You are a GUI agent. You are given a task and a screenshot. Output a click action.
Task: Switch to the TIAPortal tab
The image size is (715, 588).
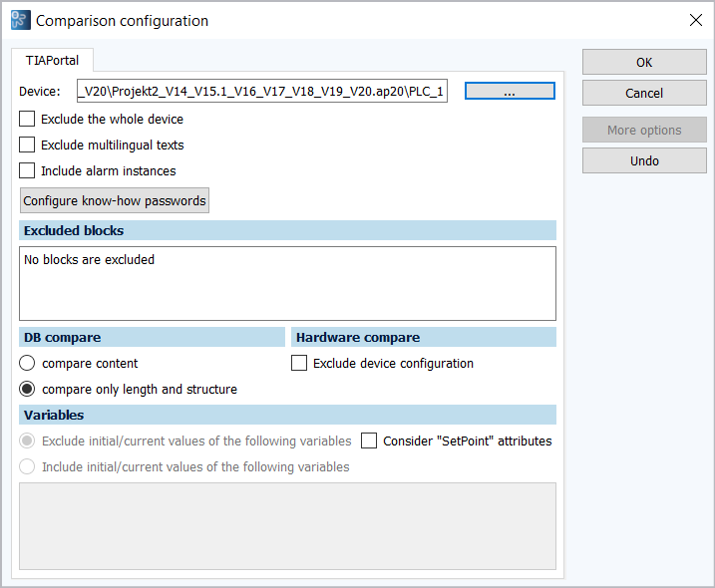52,60
